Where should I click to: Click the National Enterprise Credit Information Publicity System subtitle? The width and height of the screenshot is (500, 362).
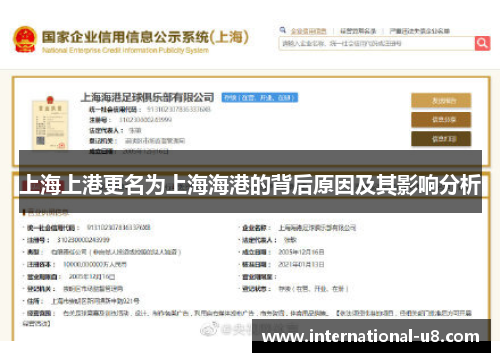pos(125,50)
